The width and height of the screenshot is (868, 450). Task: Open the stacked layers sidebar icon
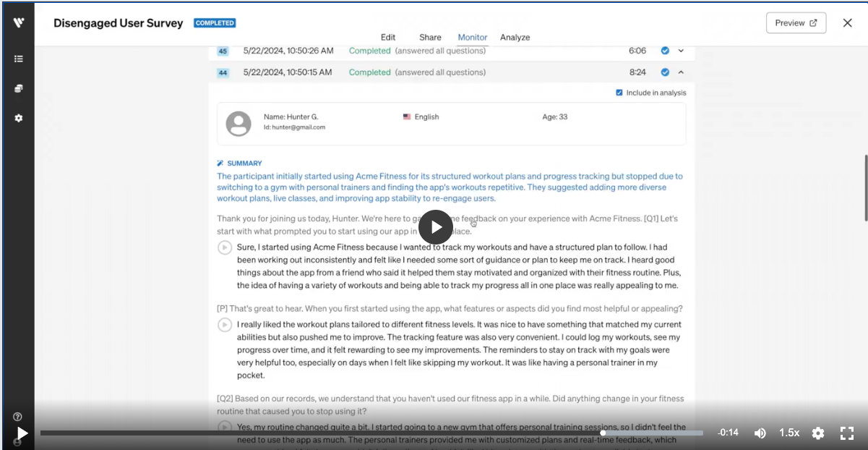[19, 88]
